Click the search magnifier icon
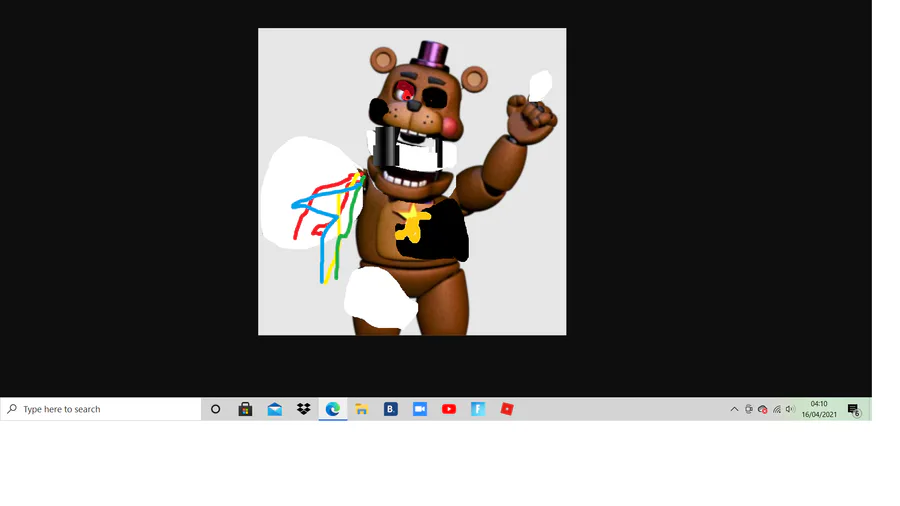The height and width of the screenshot is (506, 900). point(11,409)
